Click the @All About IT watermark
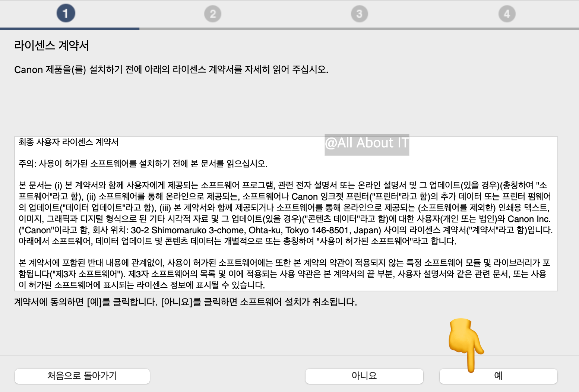 (x=367, y=143)
